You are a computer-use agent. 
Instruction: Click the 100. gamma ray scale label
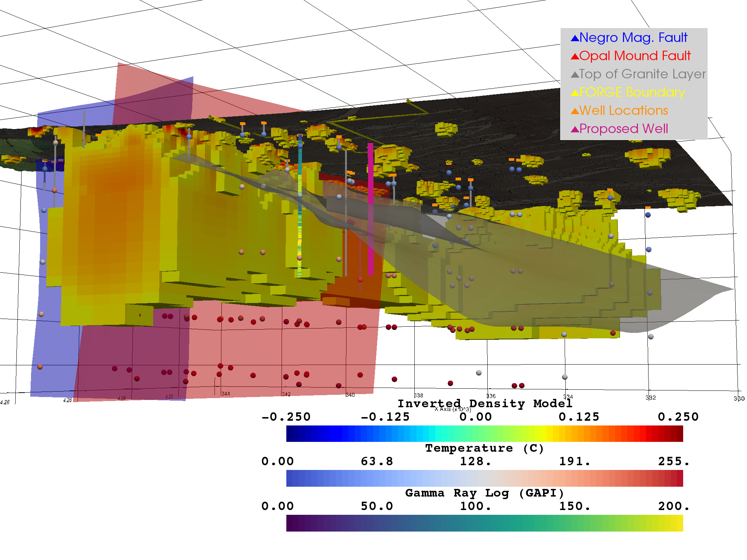(x=476, y=506)
